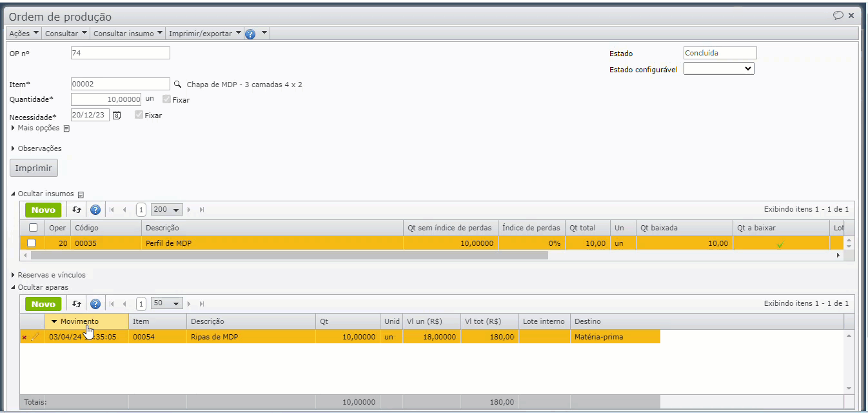The image size is (868, 413).
Task: Click the Quantidade field
Action: [x=106, y=99]
